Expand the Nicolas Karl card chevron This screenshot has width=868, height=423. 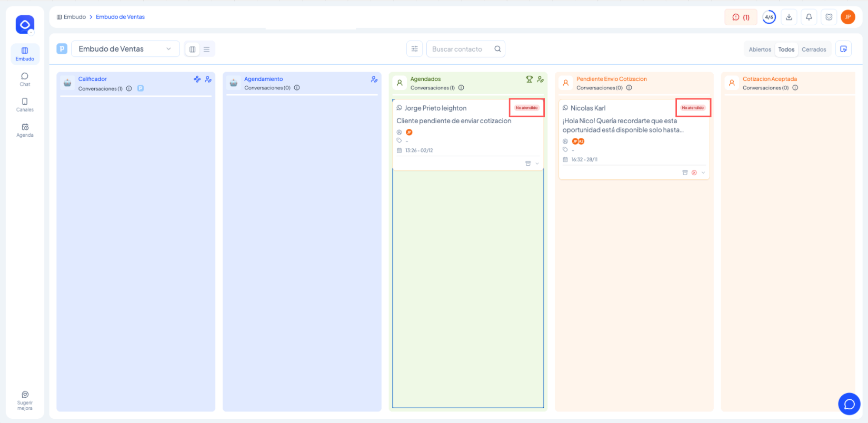703,173
